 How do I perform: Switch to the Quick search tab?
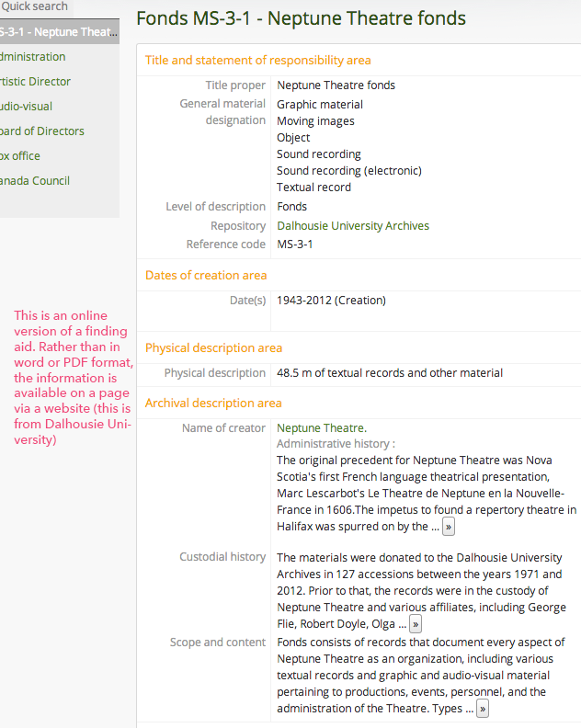tap(35, 6)
